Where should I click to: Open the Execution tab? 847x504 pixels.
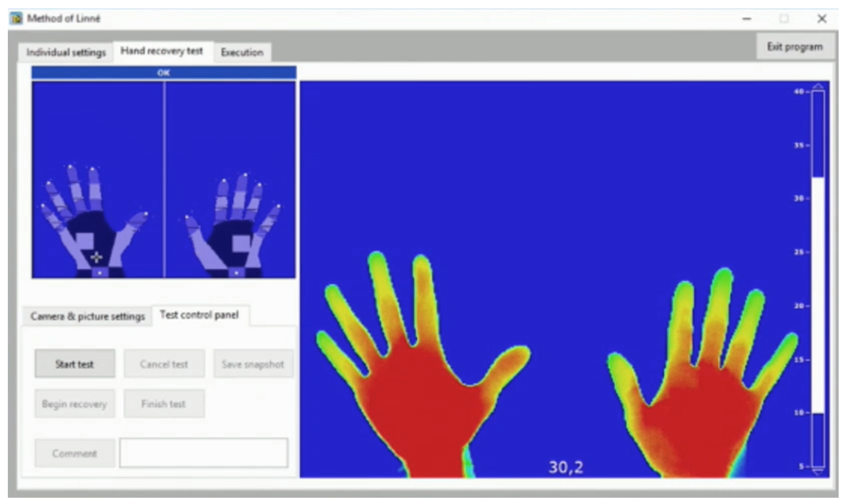[x=242, y=53]
